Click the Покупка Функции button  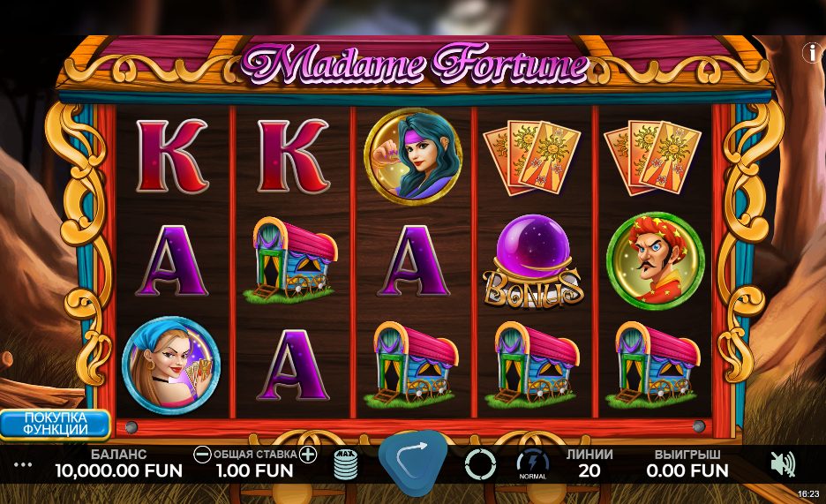[x=55, y=424]
